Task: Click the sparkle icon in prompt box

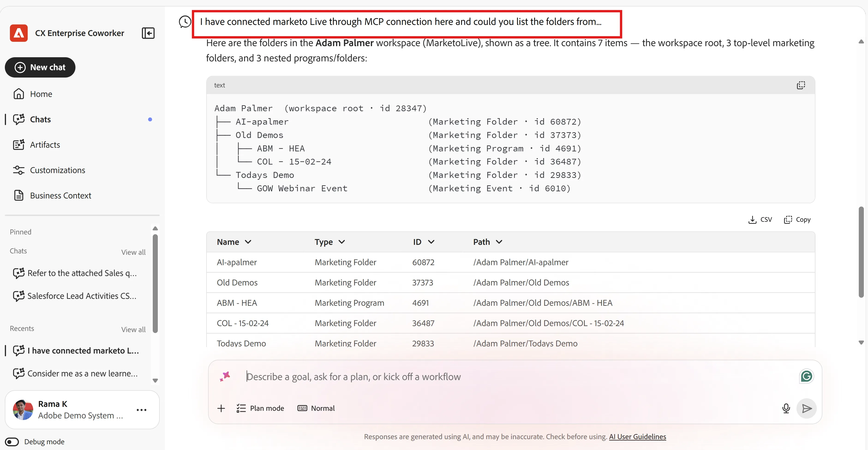Action: [x=225, y=377]
